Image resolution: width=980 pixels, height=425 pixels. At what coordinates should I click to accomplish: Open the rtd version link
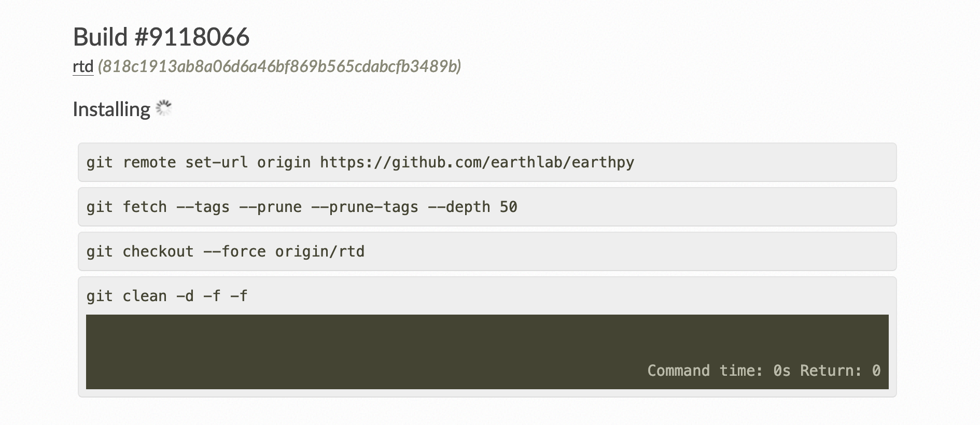pos(83,66)
